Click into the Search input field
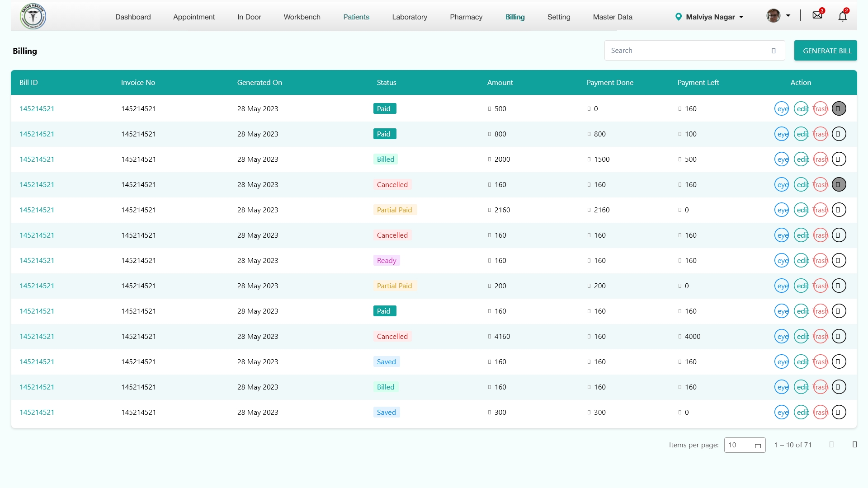 687,51
